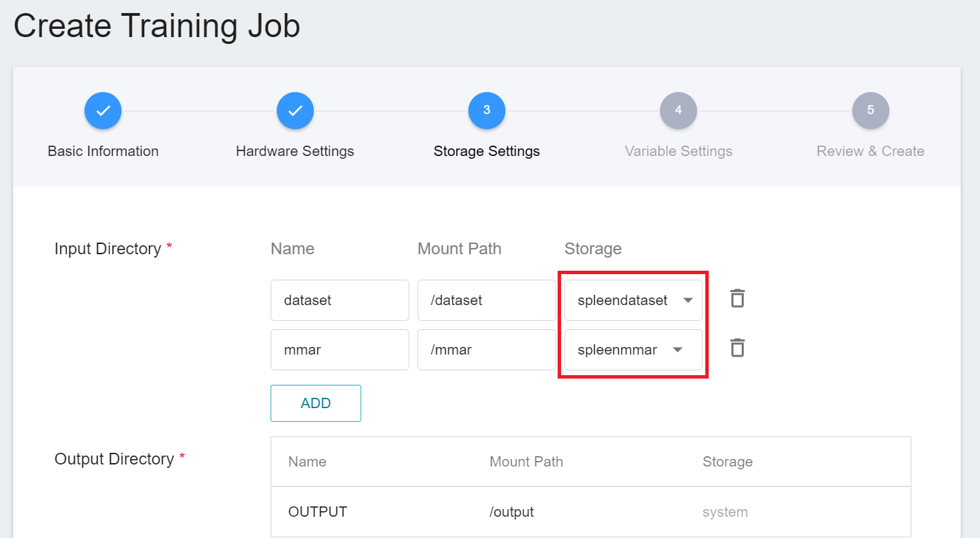Edit the mmar name input field
The height and width of the screenshot is (538, 980).
tap(339, 350)
